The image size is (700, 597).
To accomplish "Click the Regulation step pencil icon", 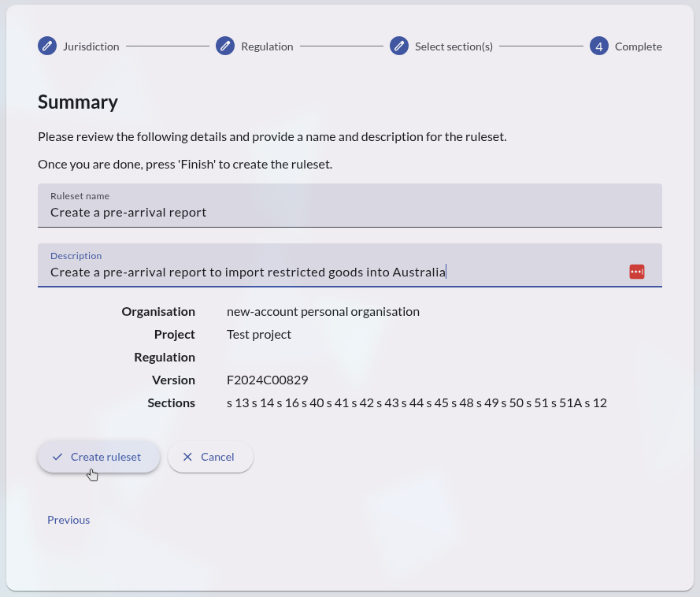I will pos(225,46).
